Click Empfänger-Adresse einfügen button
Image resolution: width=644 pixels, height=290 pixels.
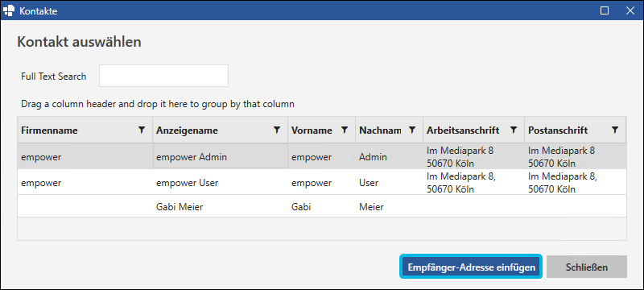471,267
